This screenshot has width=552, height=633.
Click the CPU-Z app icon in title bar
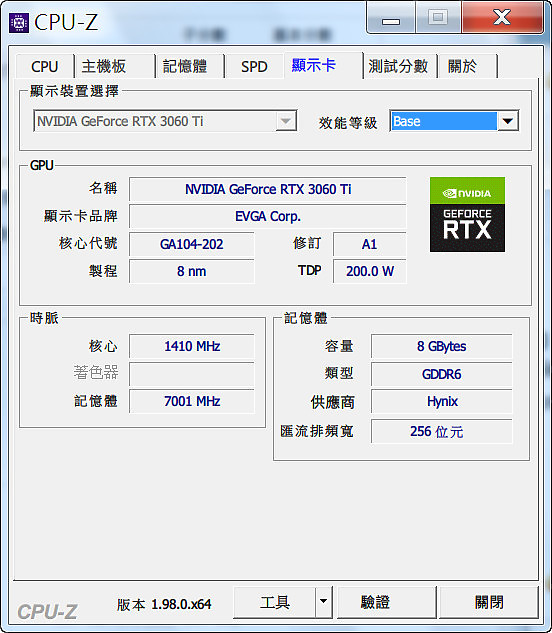19,23
